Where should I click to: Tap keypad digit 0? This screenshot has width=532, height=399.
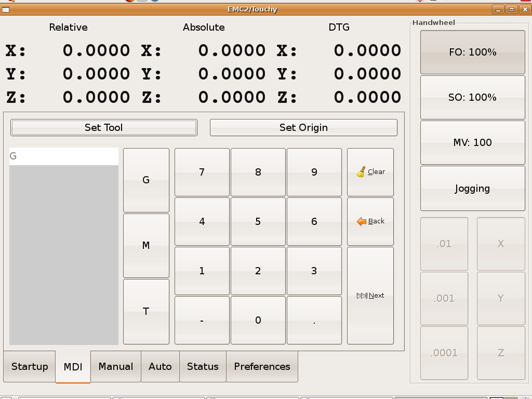[258, 320]
